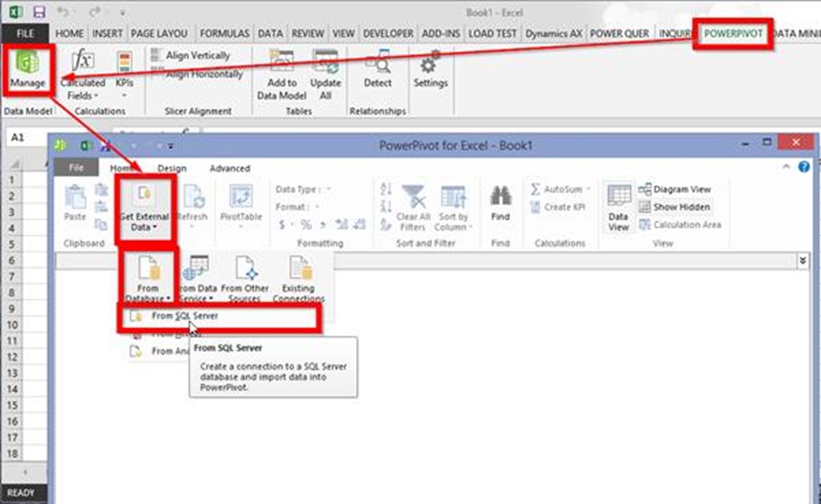Redo the action in the Excel toolbar
821x504 pixels.
pos(95,11)
